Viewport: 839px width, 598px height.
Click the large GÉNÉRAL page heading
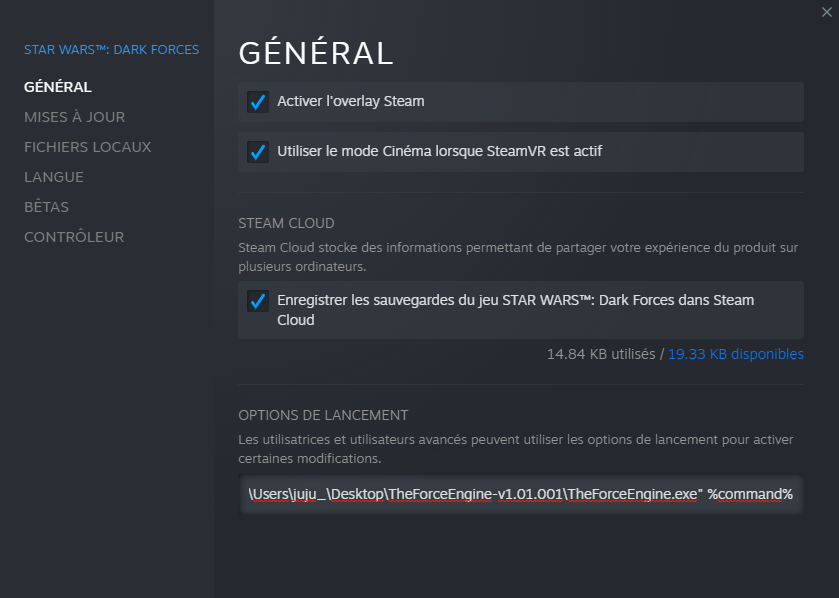point(316,52)
